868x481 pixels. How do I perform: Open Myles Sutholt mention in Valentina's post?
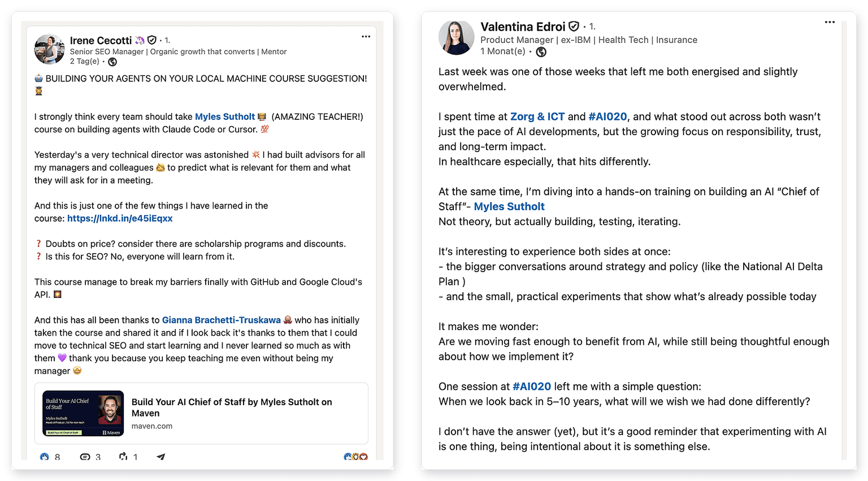point(509,206)
